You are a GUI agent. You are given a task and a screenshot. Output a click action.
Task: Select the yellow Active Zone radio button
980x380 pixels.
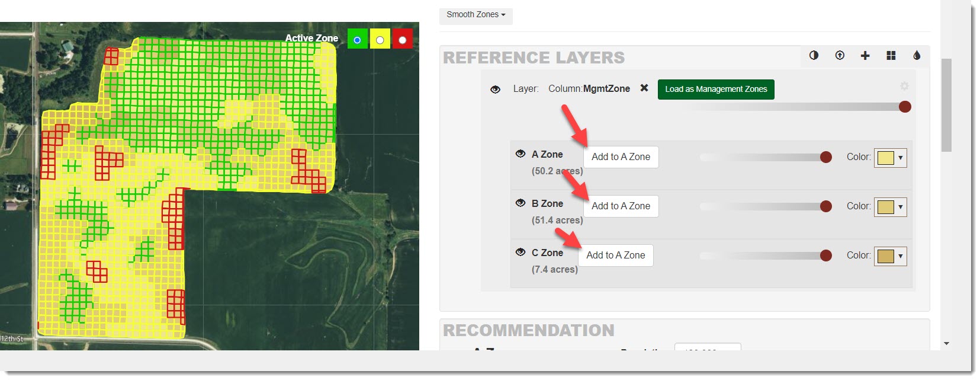380,40
